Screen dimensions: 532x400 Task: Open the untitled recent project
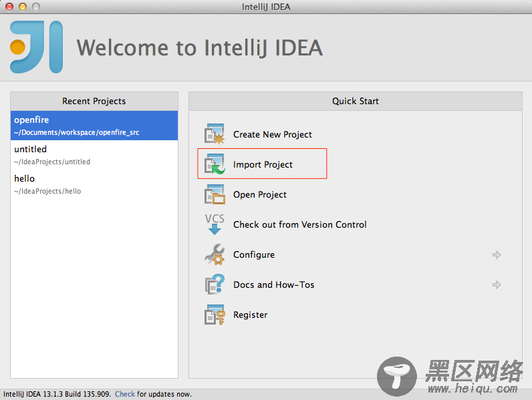coord(94,155)
